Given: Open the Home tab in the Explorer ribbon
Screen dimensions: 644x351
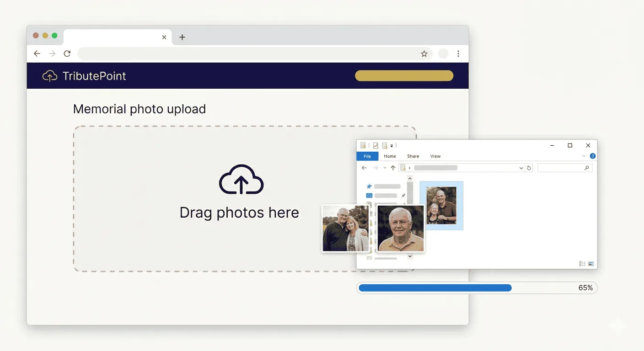Looking at the screenshot, I should (x=390, y=156).
